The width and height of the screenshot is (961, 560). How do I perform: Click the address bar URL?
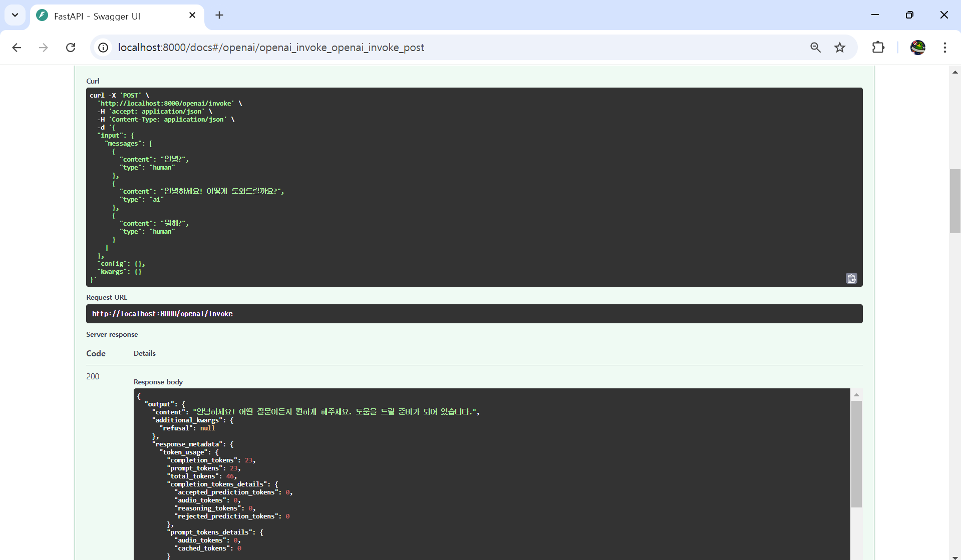(x=271, y=48)
